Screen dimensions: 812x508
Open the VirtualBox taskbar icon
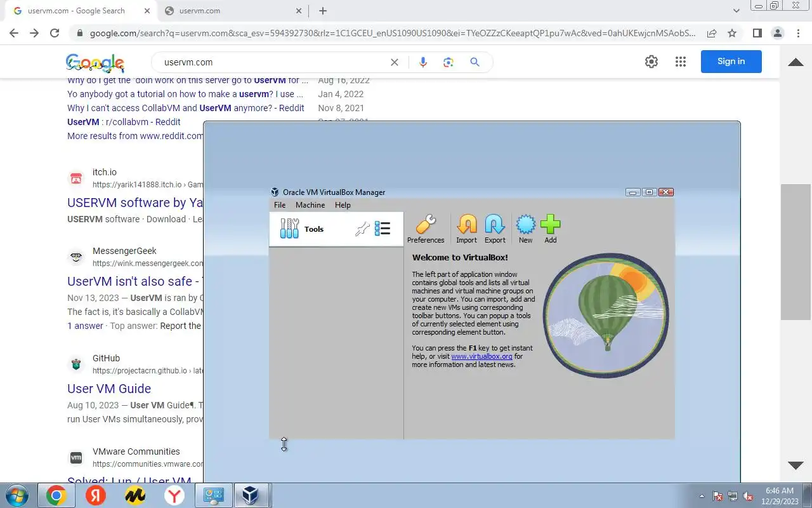[251, 495]
